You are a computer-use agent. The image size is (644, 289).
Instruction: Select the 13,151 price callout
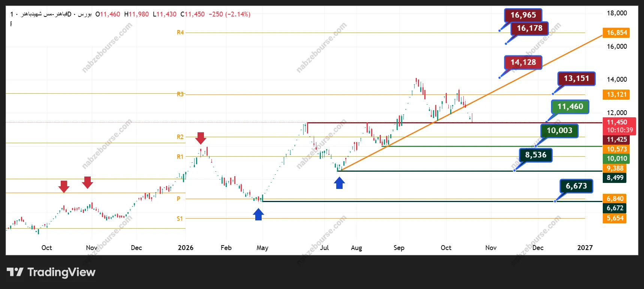tap(577, 78)
